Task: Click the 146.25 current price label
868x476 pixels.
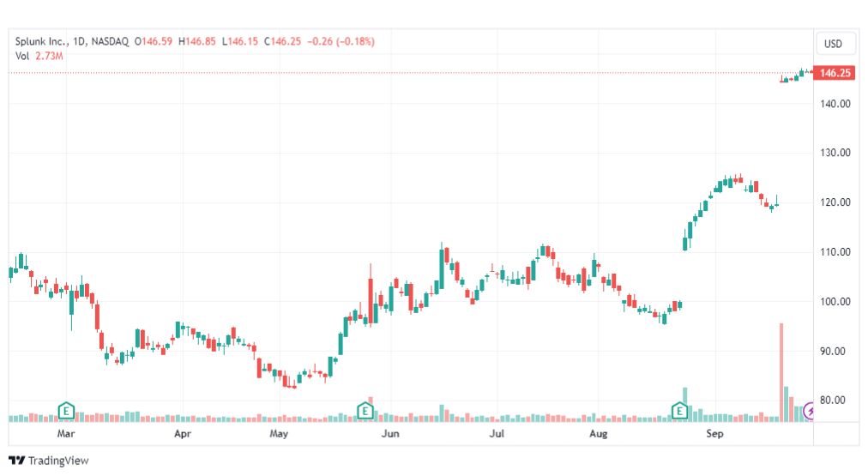Action: coord(835,73)
